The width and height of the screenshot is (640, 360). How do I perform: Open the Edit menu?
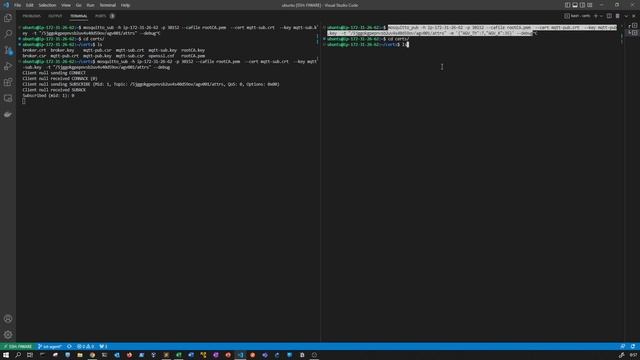30,5
